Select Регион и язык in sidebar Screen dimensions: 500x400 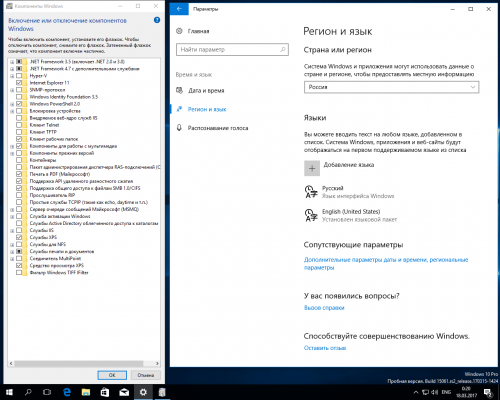click(207, 109)
